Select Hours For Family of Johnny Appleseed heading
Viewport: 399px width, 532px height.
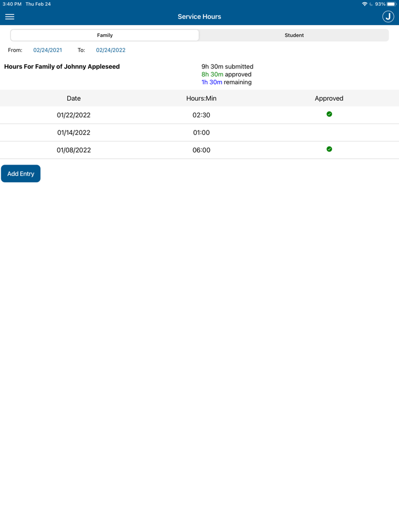pyautogui.click(x=62, y=67)
